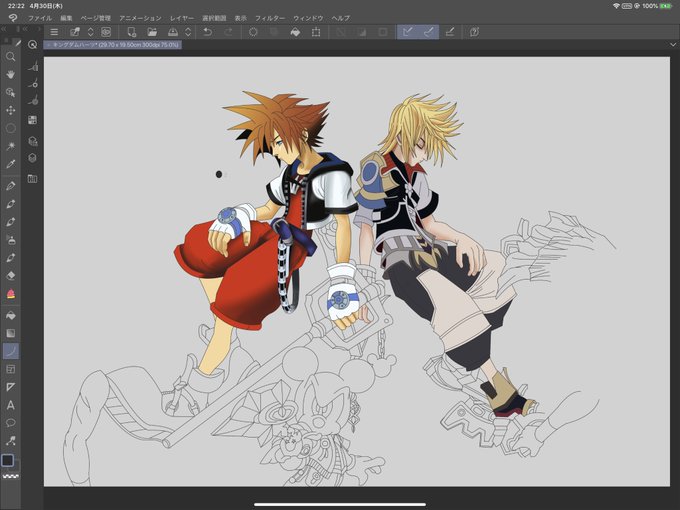The image size is (680, 510).
Task: Click the Fill bucket icon in command bar
Action: click(x=295, y=32)
